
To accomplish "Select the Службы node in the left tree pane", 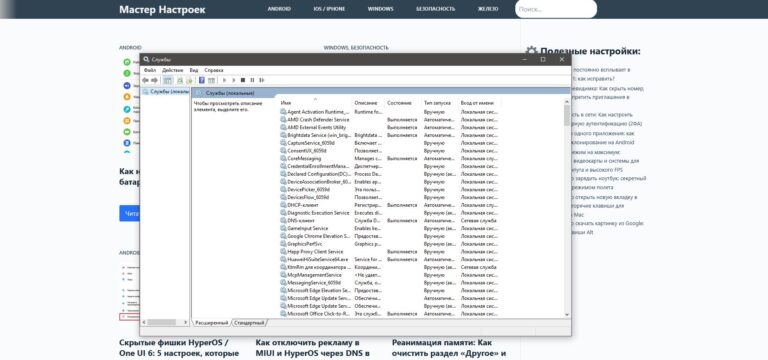I will (166, 92).
